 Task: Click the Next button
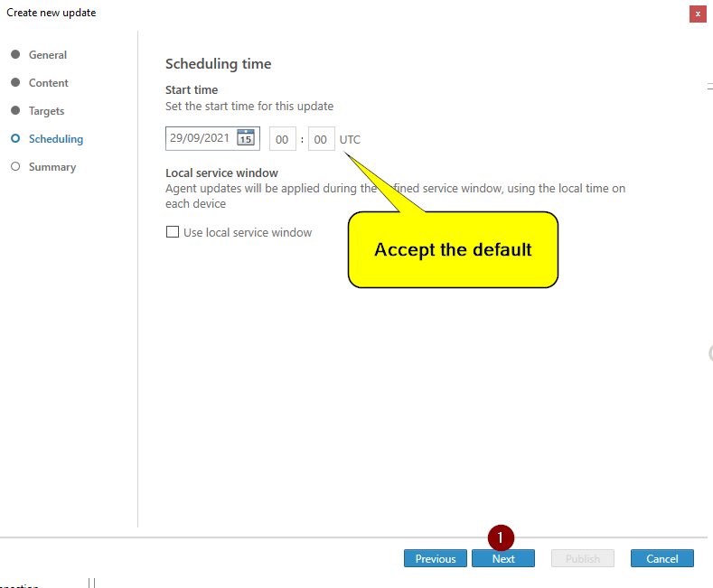503,558
